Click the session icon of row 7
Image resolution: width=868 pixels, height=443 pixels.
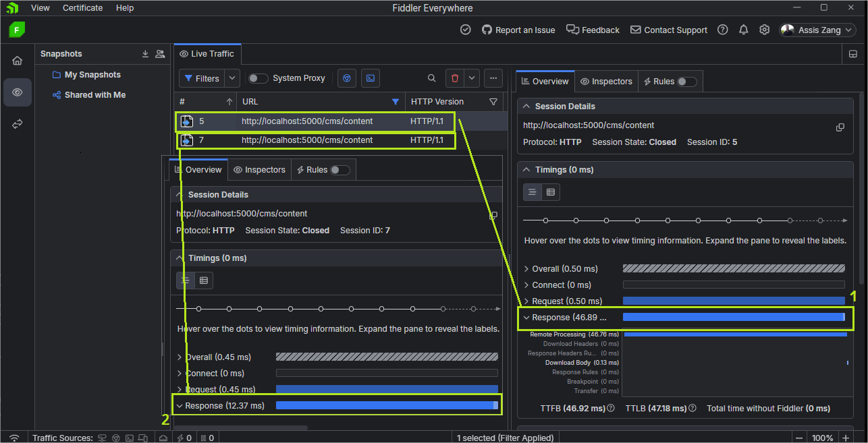click(187, 140)
